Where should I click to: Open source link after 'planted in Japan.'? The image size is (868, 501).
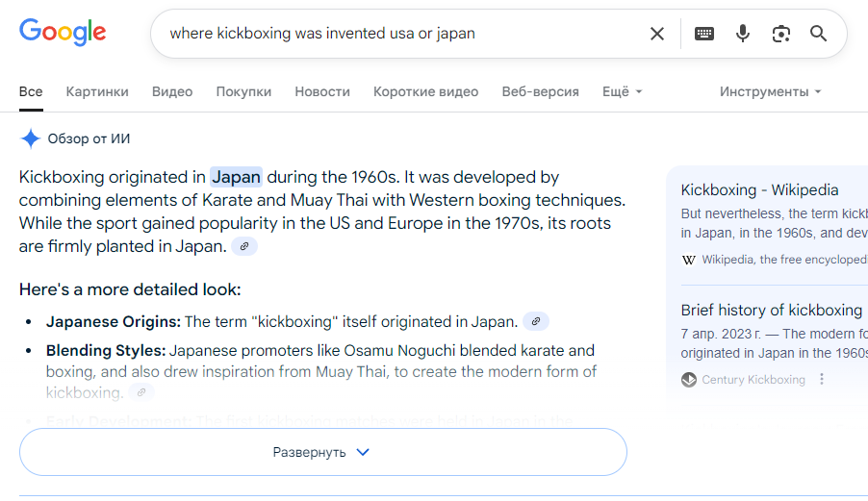pos(244,246)
